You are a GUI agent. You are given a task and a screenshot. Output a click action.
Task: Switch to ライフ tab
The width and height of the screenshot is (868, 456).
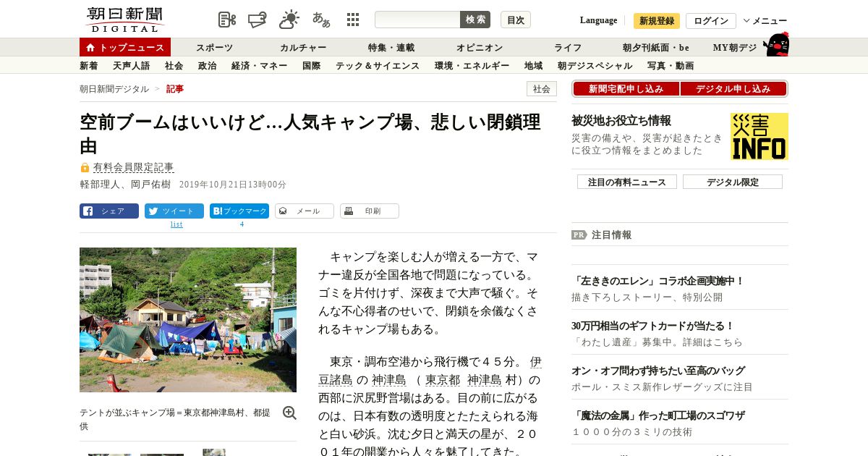(568, 48)
